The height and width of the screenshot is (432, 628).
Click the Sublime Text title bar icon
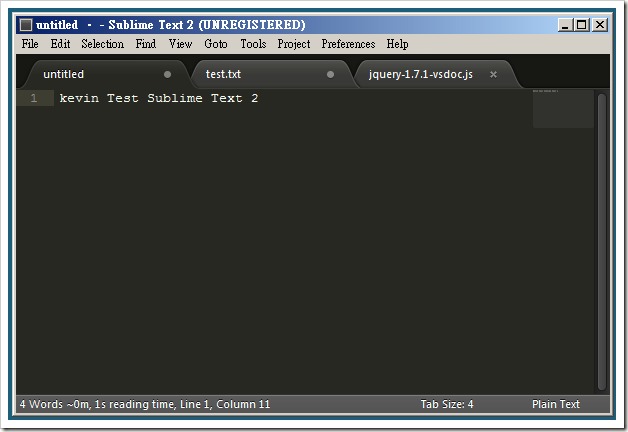[26, 25]
